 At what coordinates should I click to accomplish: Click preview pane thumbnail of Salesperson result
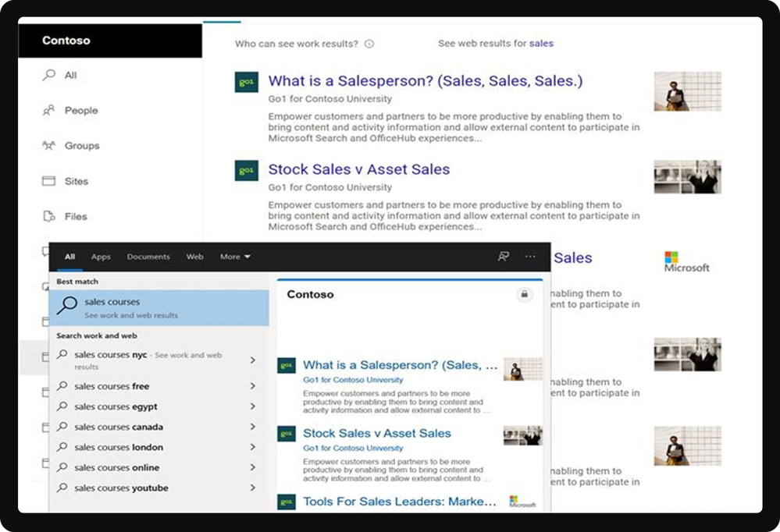tap(523, 369)
